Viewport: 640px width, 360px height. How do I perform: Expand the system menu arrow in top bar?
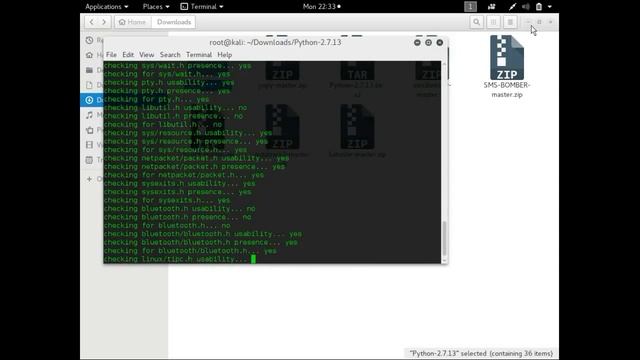[550, 7]
